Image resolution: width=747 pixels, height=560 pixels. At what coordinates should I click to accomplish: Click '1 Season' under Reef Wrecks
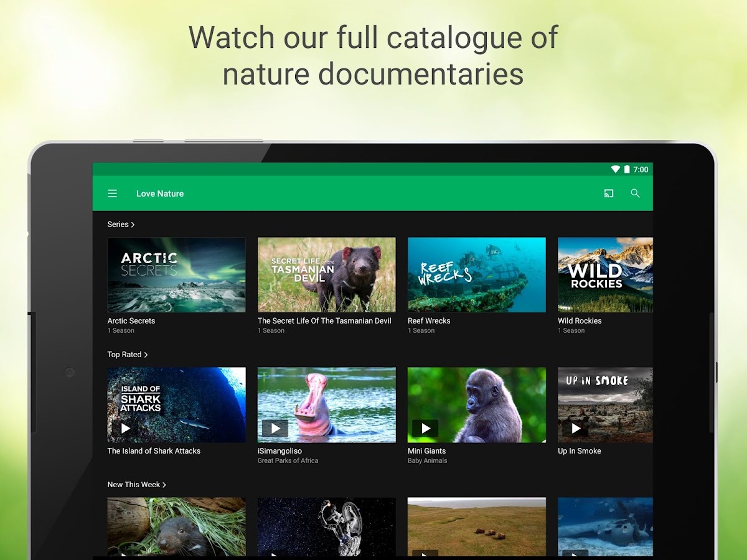point(421,331)
